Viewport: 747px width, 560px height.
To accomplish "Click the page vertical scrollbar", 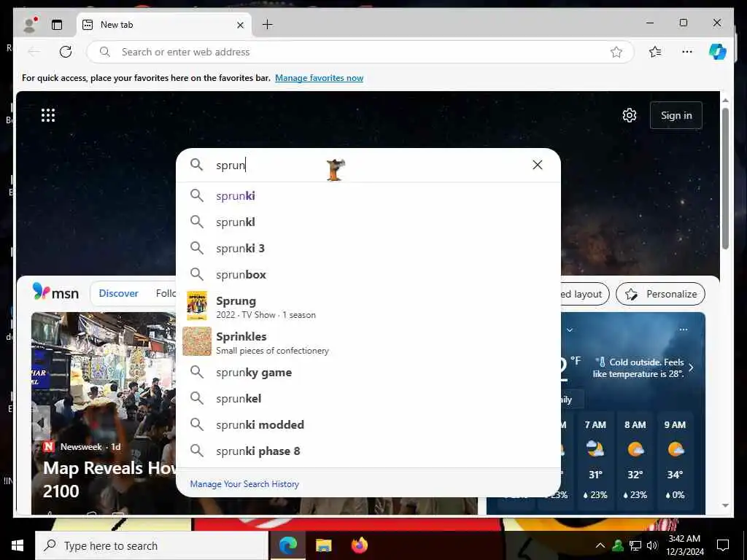I will 725,179.
